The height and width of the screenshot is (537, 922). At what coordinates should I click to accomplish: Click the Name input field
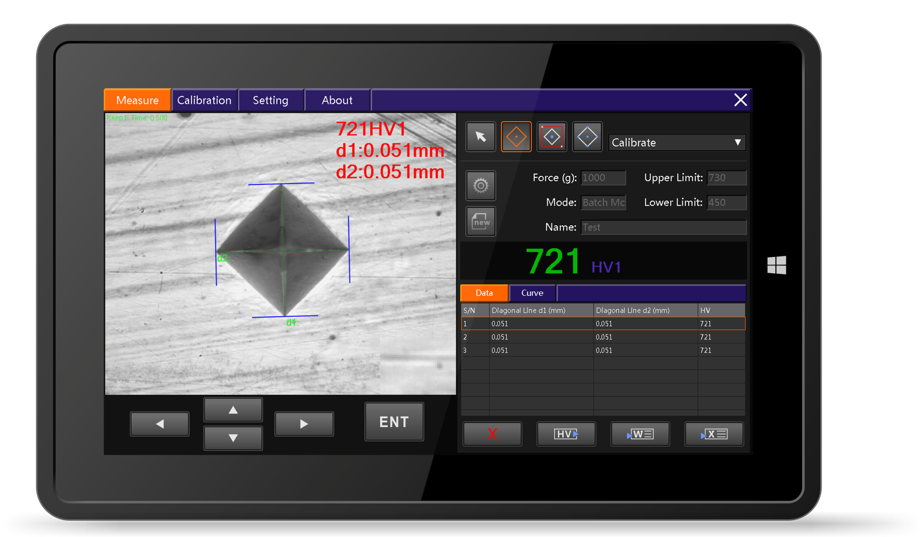coord(663,227)
